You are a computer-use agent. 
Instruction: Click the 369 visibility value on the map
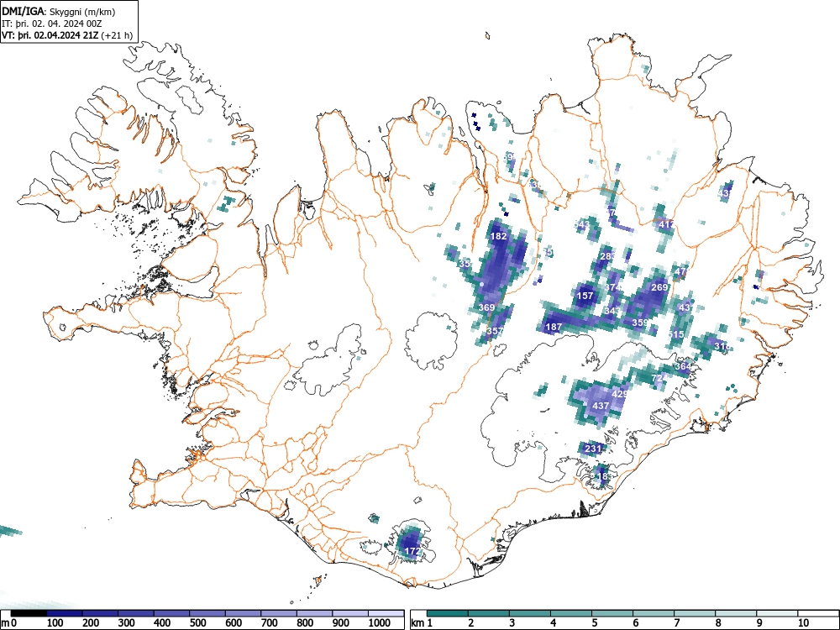click(x=486, y=307)
